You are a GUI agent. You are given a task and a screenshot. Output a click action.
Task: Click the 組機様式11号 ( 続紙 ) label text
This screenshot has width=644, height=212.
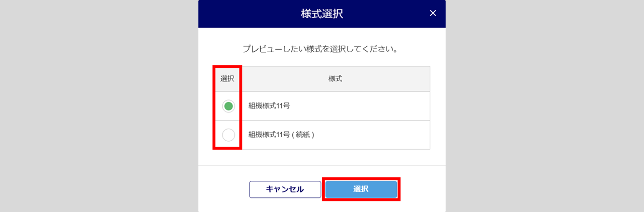pos(281,135)
